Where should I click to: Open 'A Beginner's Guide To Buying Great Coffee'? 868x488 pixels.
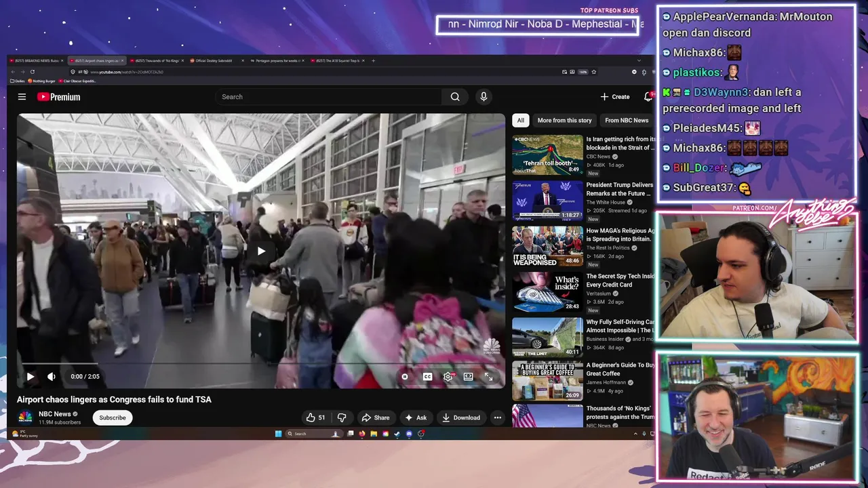coord(620,369)
